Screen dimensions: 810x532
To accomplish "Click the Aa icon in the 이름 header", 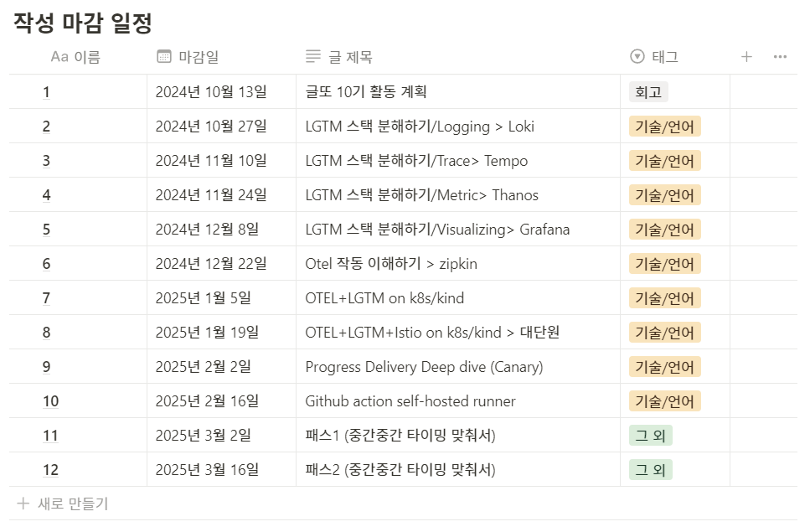I will [59, 57].
